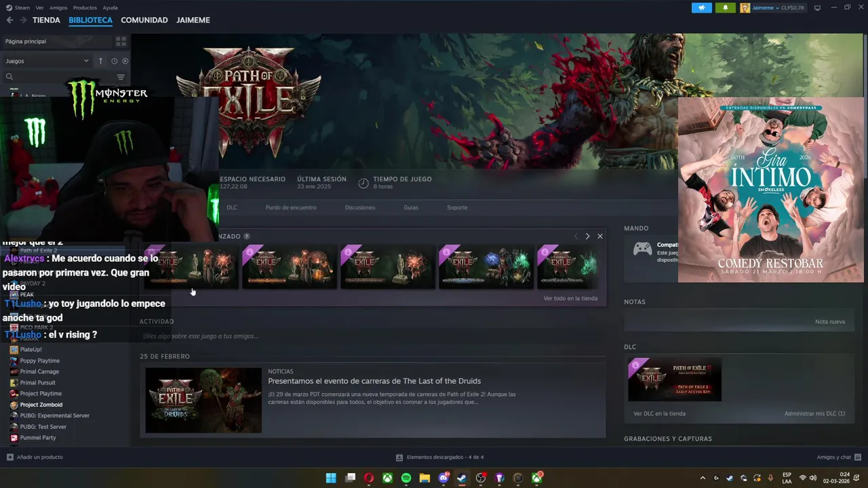
Task: Go forward with the right arrow
Action: [x=23, y=20]
